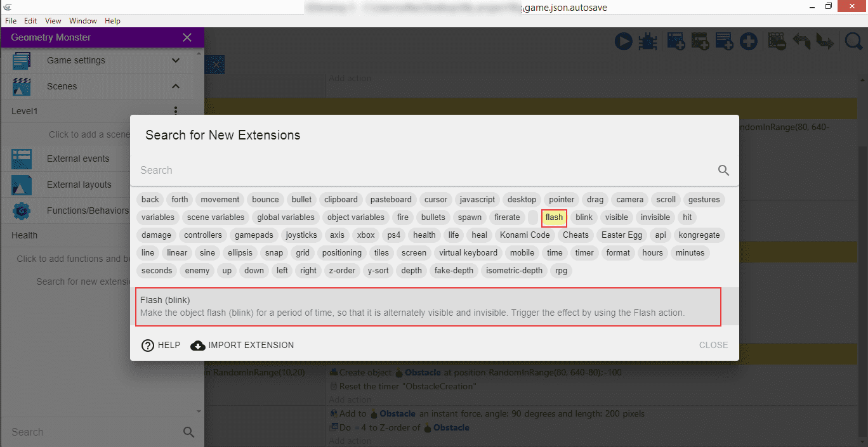Click the IMPORT EXTENSION button
Viewport: 868px width, 447px height.
[242, 346]
